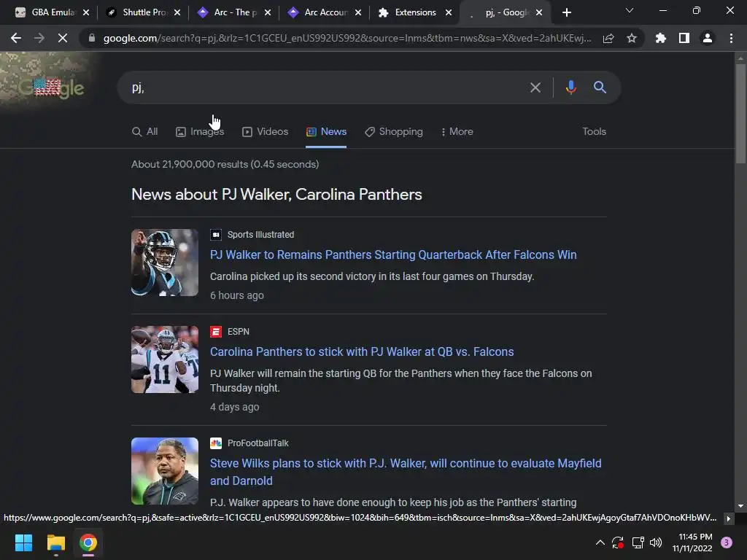Open Carolina Panthers stick with PJ Walker article

tap(362, 352)
